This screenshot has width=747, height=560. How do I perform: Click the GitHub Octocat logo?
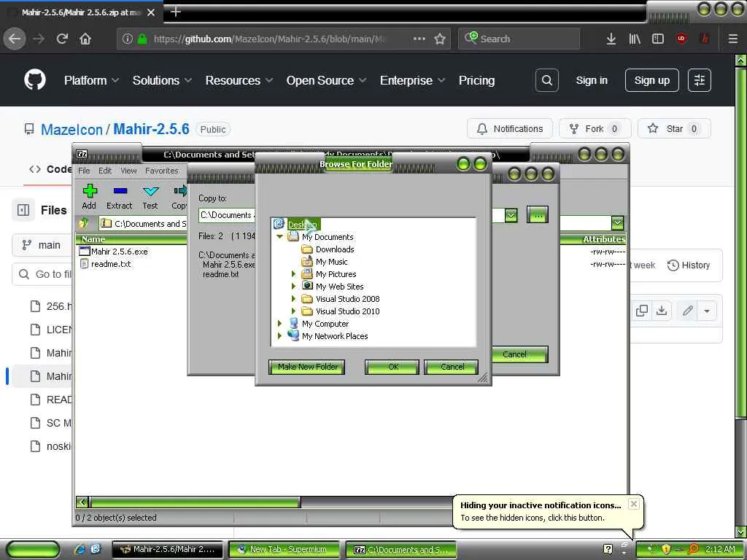[x=35, y=80]
